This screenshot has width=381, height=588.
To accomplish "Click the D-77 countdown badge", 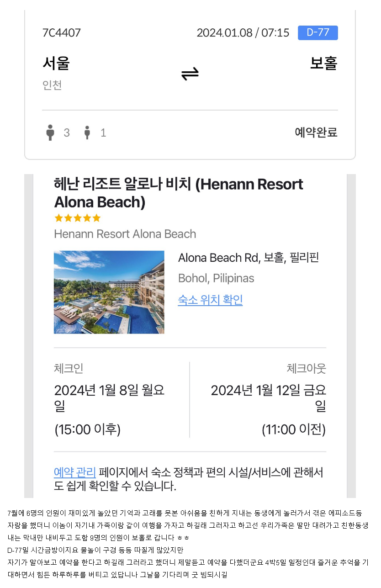I will click(x=317, y=33).
